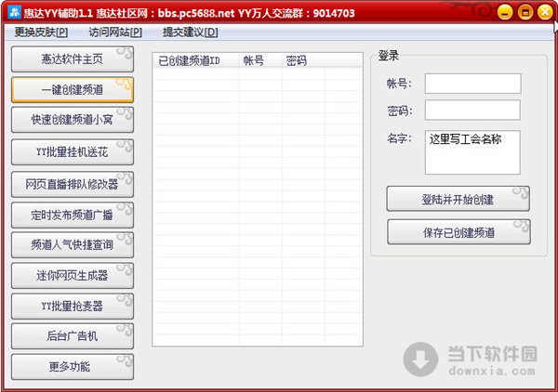
Task: Open 定时发布频道广播
Action: click(73, 215)
